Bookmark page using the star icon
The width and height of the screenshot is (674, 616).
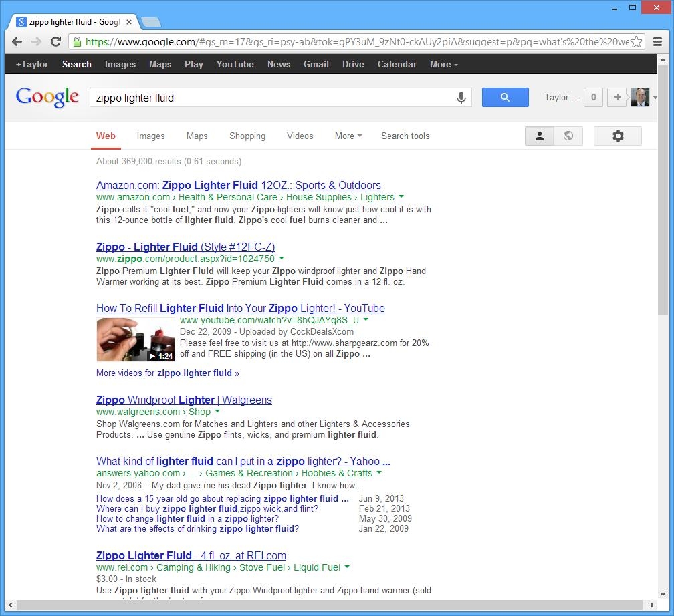[x=636, y=42]
